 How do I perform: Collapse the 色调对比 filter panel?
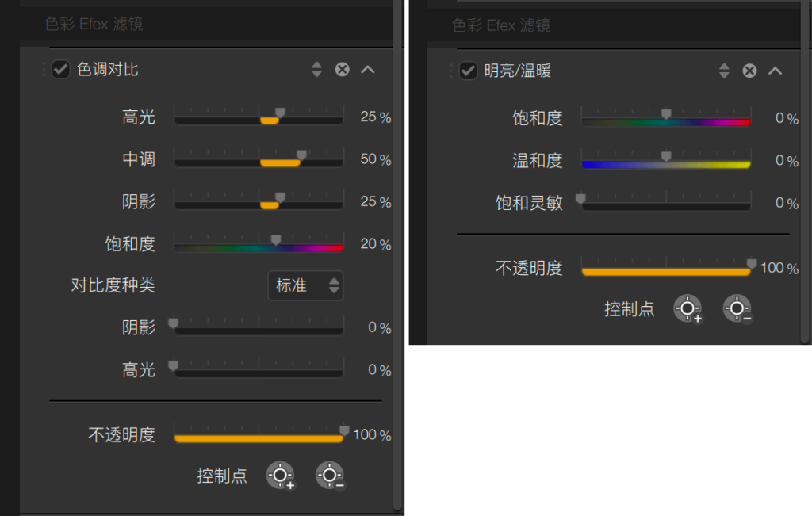367,70
